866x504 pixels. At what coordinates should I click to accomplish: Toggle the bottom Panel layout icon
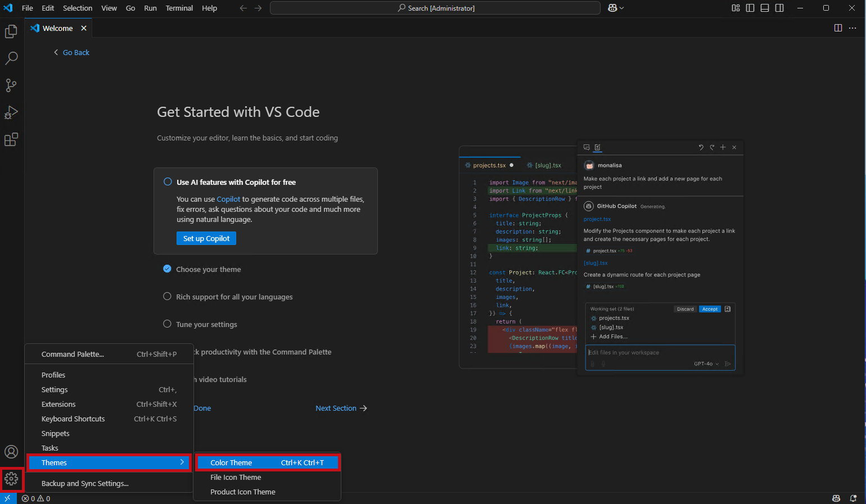click(765, 8)
